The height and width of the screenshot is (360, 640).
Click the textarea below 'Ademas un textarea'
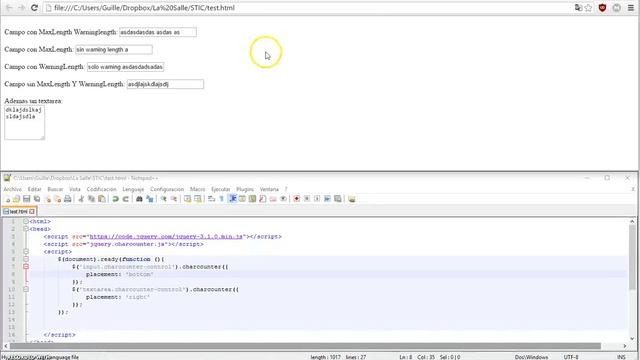click(24, 122)
